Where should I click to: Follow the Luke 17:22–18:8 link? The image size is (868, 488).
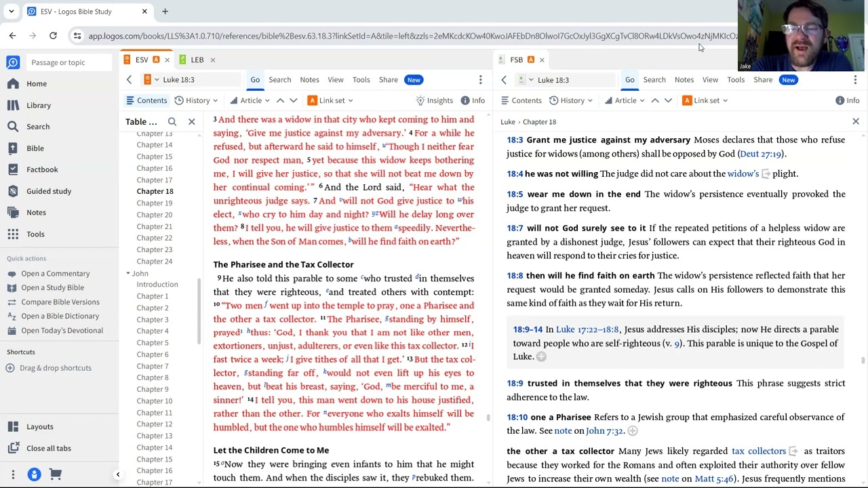587,329
